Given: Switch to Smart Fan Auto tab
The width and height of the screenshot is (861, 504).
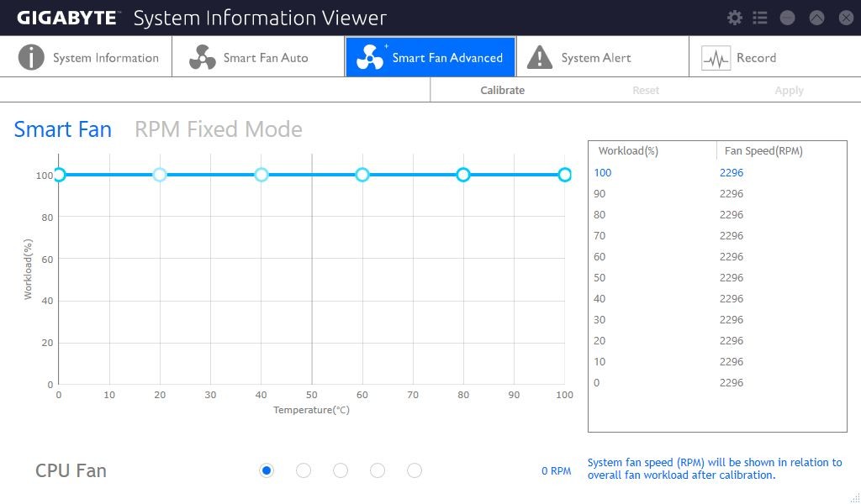Looking at the screenshot, I should click(x=258, y=56).
